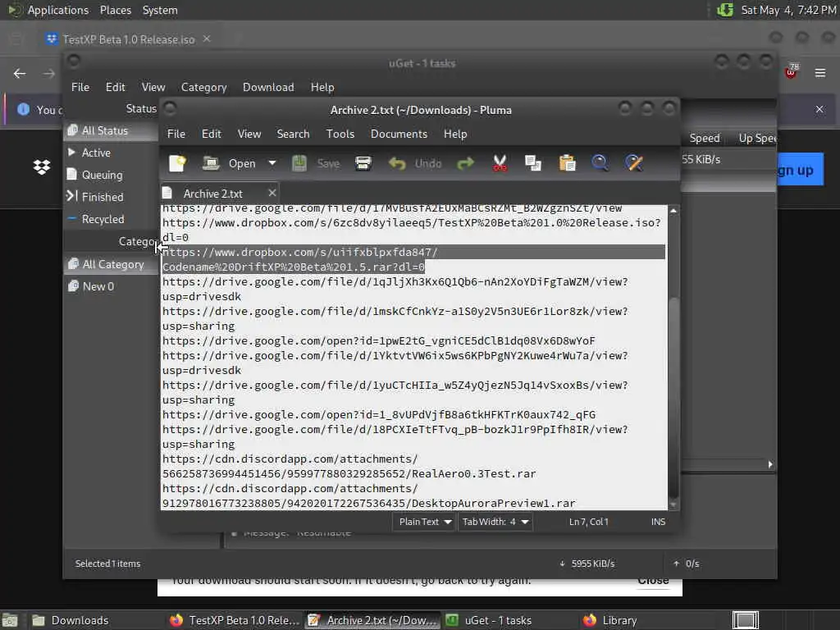Open uGet Category menu
The width and height of the screenshot is (840, 630).
[203, 87]
